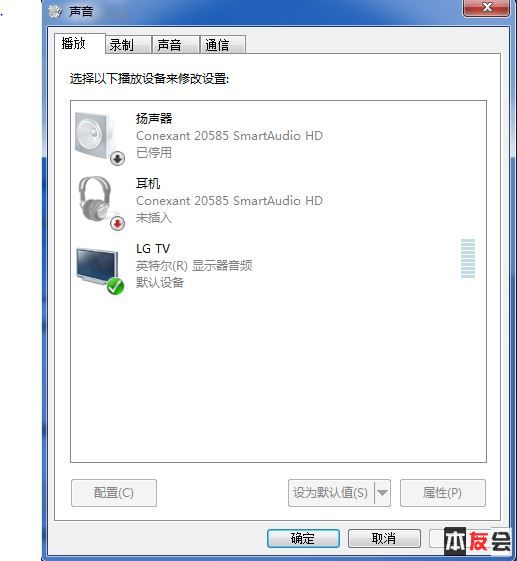Click the sound window title bar icon

(55, 11)
